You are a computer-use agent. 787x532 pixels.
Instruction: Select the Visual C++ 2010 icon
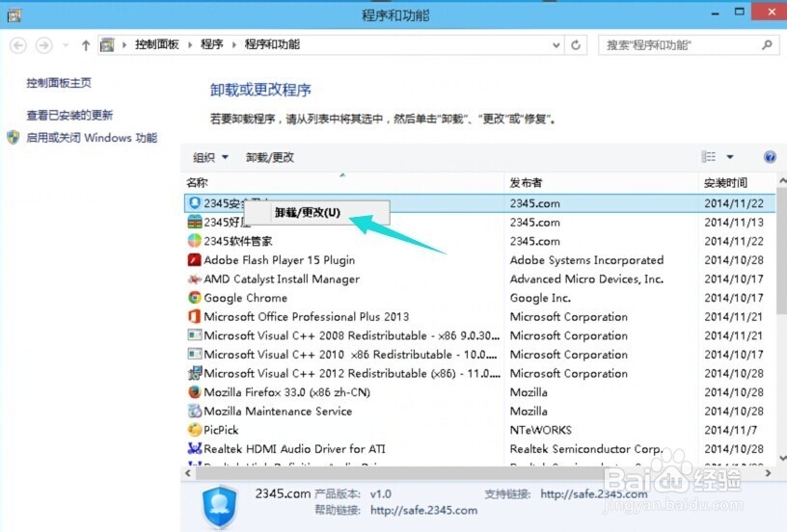coord(195,355)
